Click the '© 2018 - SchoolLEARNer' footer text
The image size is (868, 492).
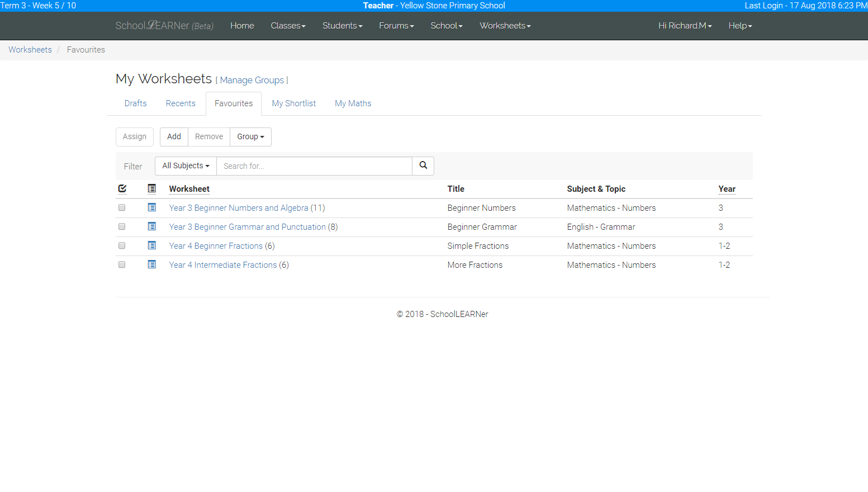pyautogui.click(x=443, y=314)
